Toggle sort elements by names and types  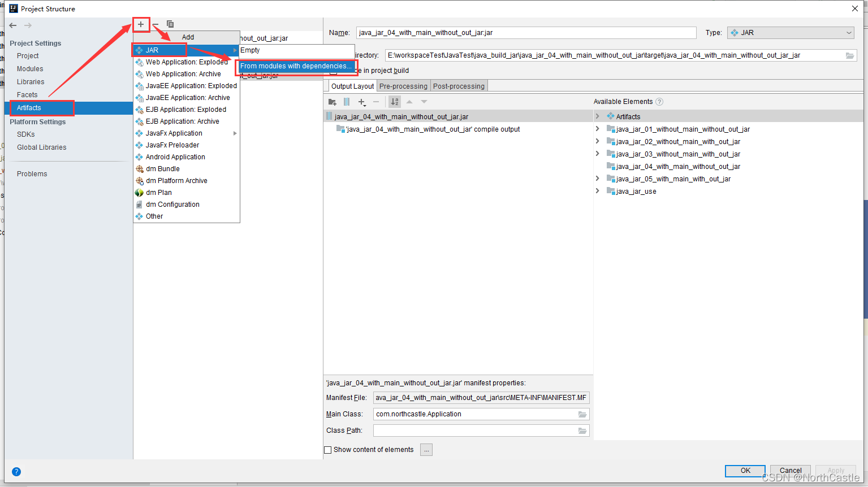pos(395,102)
